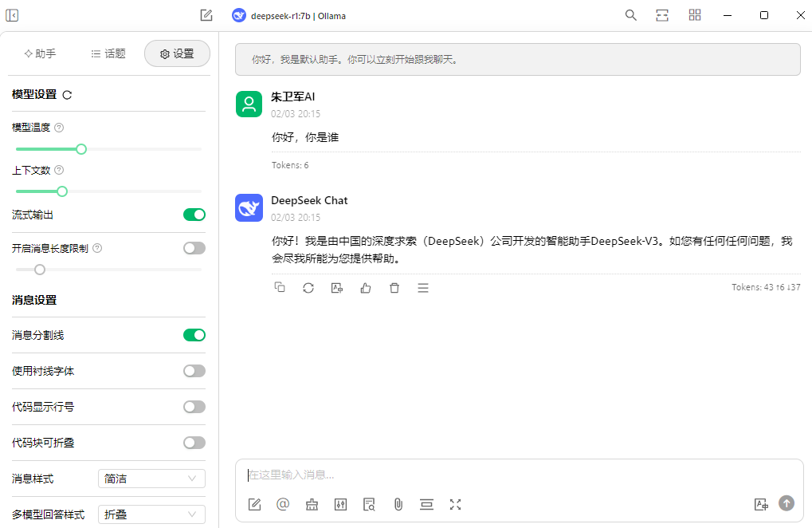Click the DeepSeek Chat sender name
This screenshot has height=528, width=812.
pos(309,200)
